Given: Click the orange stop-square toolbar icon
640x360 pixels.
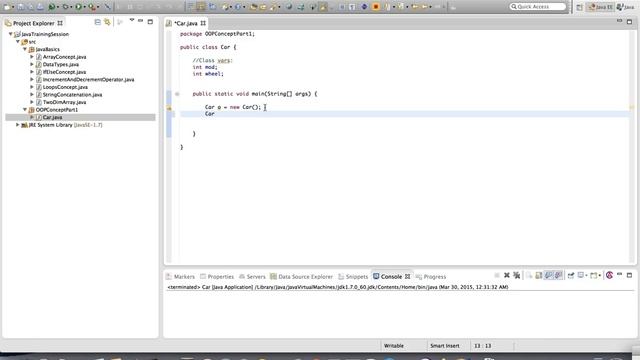Looking at the screenshot, I should [376, 7].
